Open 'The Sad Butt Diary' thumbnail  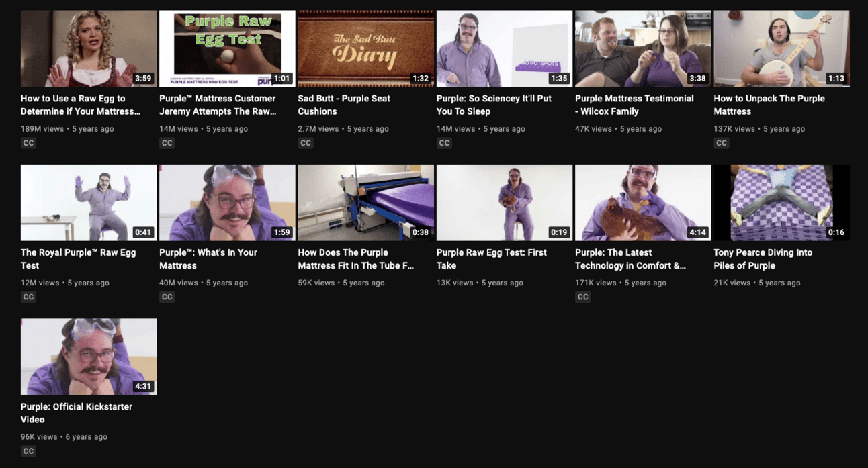[365, 48]
